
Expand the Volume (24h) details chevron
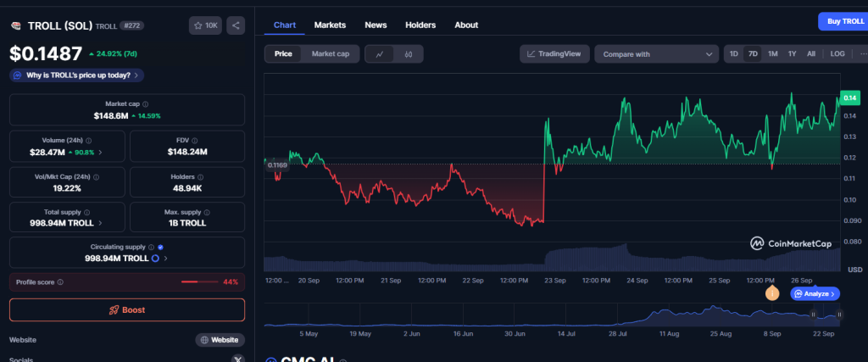pyautogui.click(x=101, y=153)
